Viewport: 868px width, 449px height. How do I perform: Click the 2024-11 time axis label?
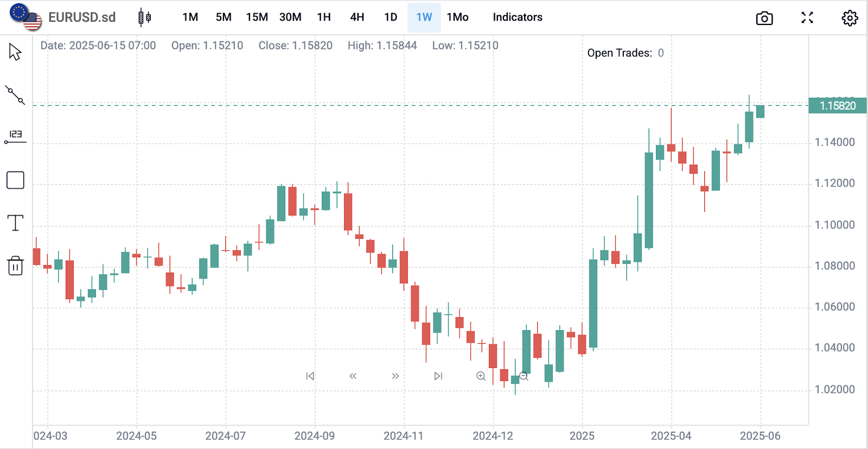point(404,436)
